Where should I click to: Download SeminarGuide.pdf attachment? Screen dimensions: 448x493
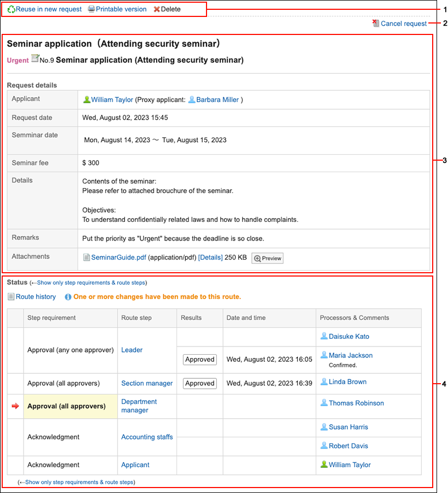[x=119, y=257]
